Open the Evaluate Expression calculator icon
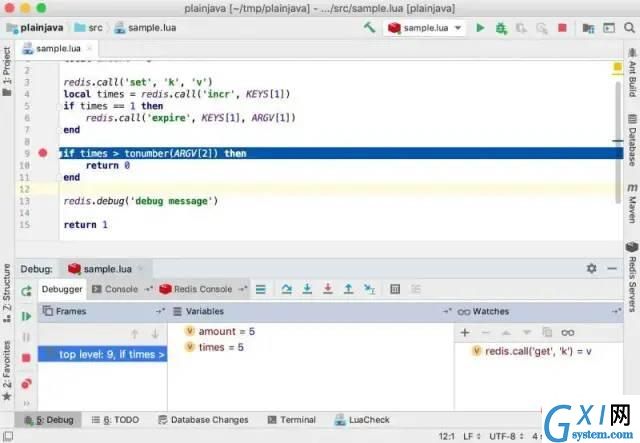 395,289
